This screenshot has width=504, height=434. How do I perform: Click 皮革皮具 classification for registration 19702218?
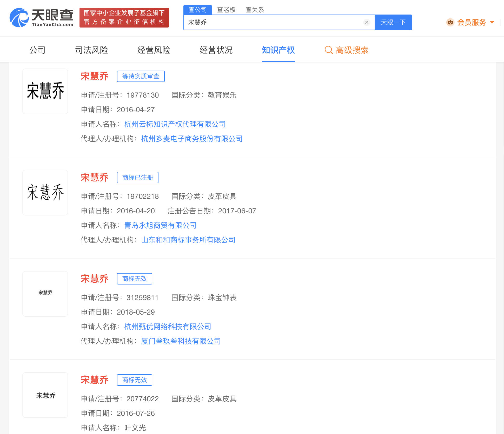tap(222, 196)
